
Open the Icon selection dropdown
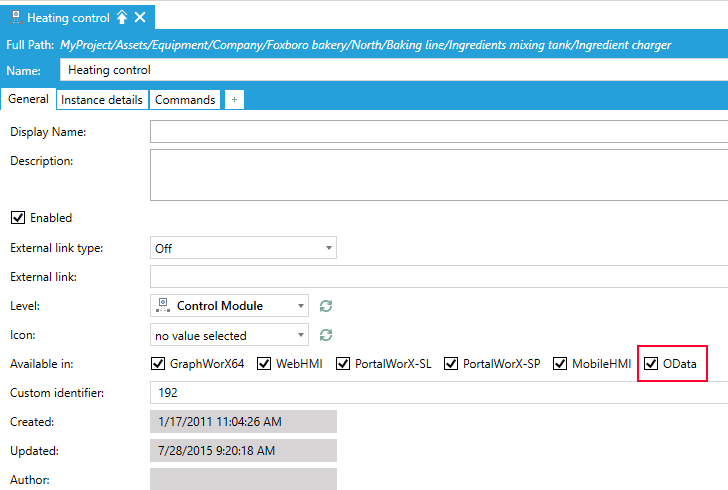click(229, 335)
